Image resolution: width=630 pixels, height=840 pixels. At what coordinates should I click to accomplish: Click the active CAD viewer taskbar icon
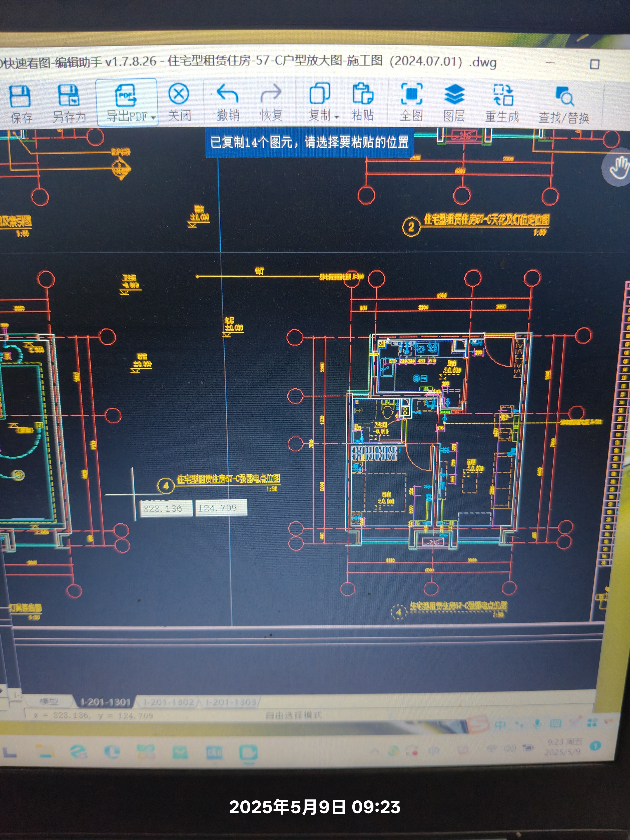tap(248, 753)
